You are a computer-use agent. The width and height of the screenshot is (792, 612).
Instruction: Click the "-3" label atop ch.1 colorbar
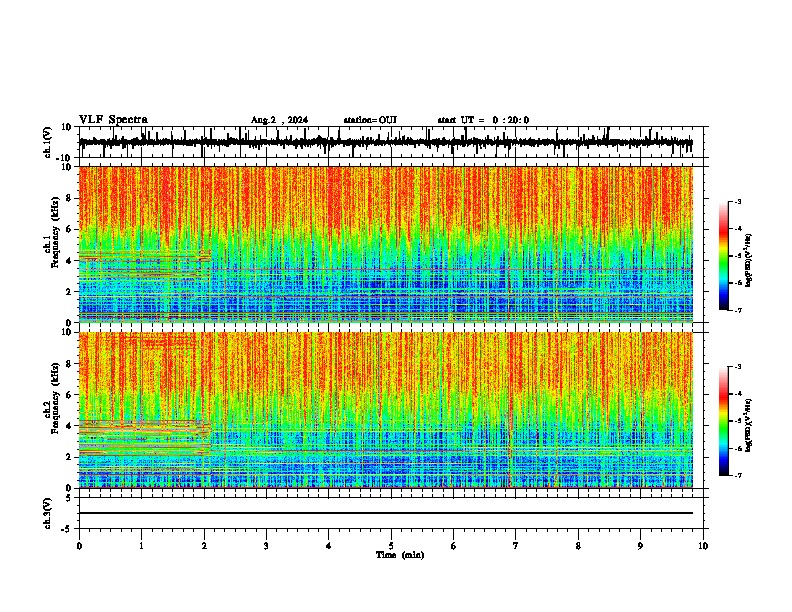point(737,201)
